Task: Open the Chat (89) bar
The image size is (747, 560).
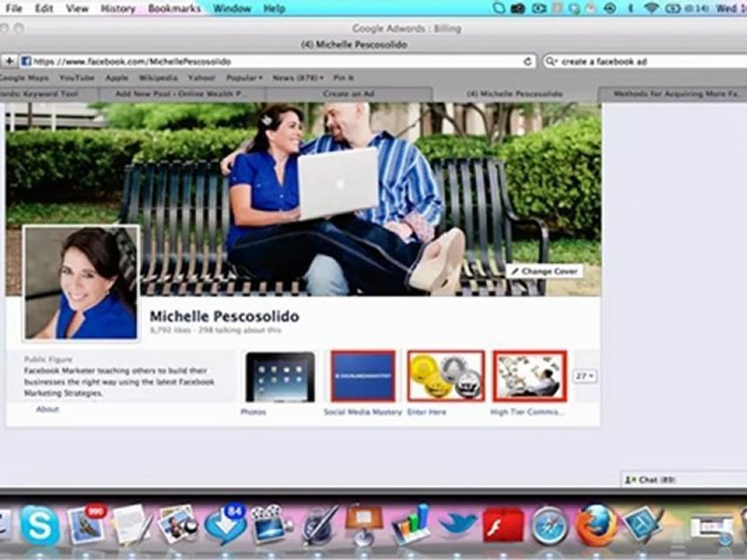Action: pos(685,480)
